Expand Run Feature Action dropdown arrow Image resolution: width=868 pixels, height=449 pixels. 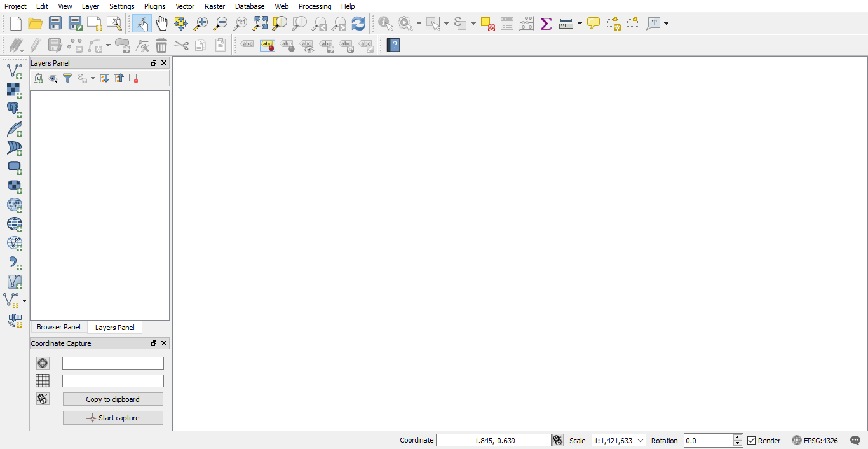[419, 24]
